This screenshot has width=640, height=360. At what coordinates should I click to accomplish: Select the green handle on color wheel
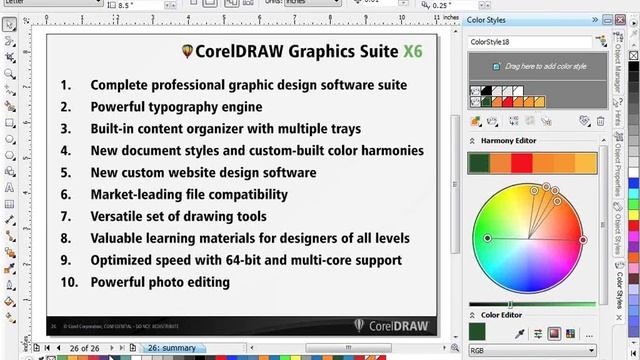[487, 238]
